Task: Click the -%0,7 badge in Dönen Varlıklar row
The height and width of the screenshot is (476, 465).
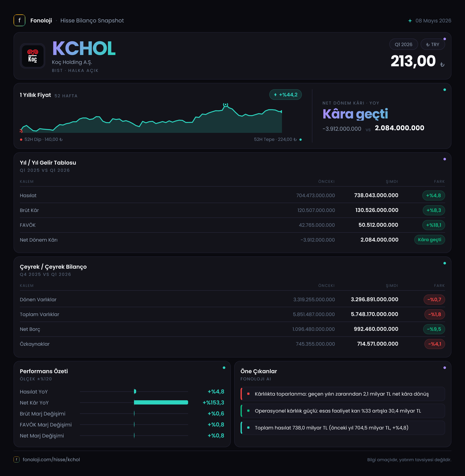Action: pyautogui.click(x=434, y=300)
